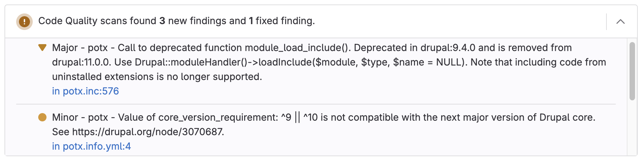The image size is (644, 160).
Task: Click the orange warning status icon
Action: 24,22
